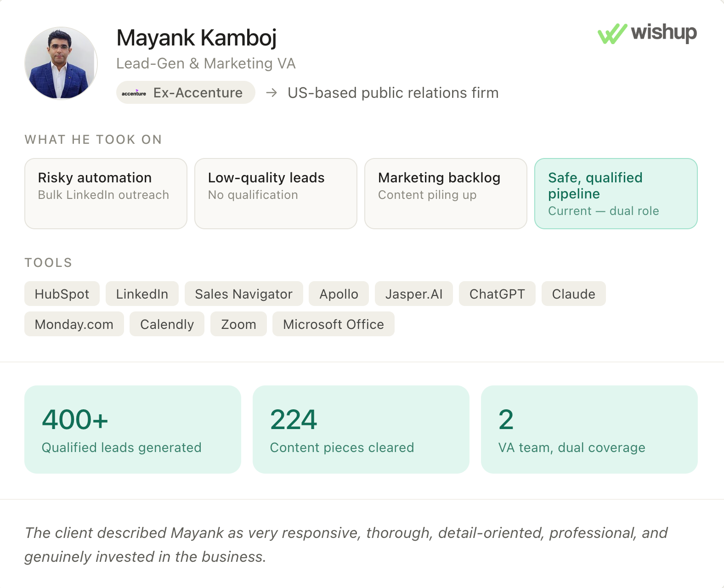Viewport: 724px width, 588px height.
Task: Open the Marketing backlog card
Action: point(446,193)
